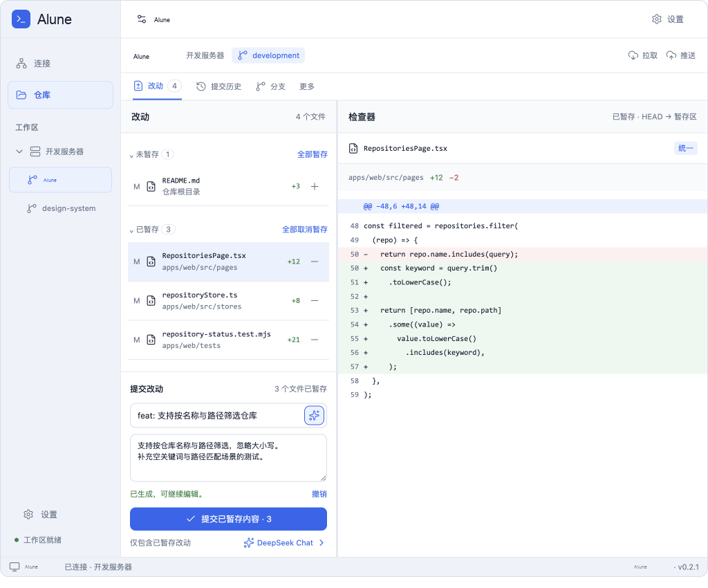Screen dimensions: 708x588
Task: Select the 仓库 repository sidebar item
Action: coord(61,95)
